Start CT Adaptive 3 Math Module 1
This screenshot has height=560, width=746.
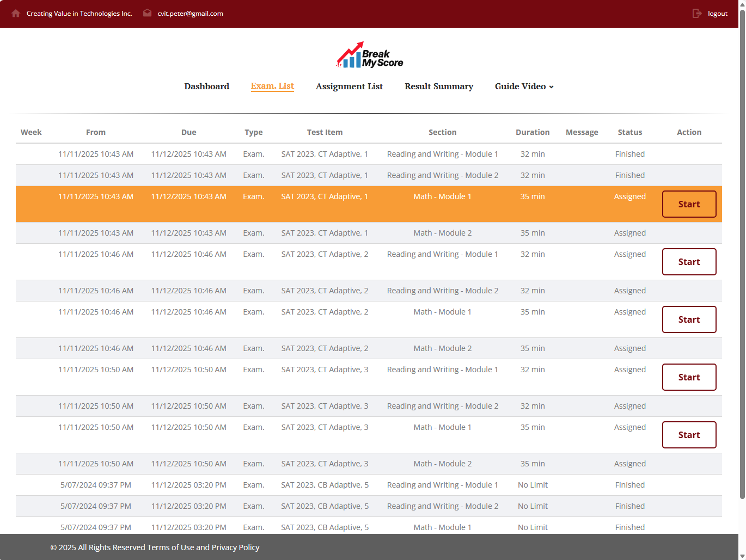689,435
